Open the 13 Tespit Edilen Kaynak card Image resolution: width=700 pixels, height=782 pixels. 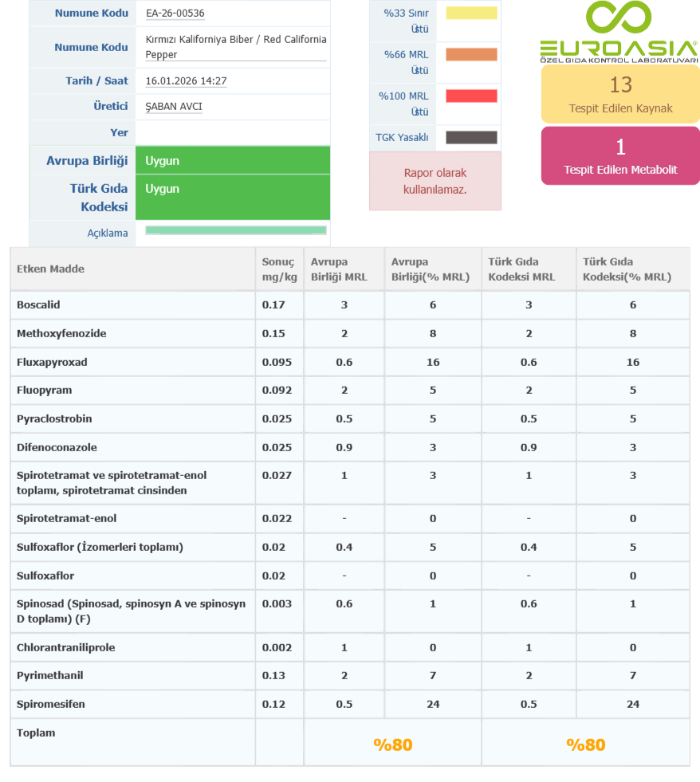coord(620,94)
